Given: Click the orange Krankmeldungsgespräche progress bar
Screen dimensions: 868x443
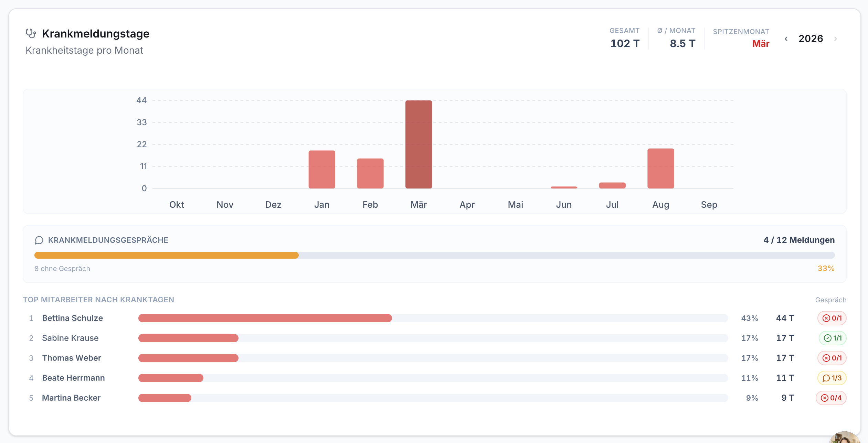Looking at the screenshot, I should tap(167, 255).
